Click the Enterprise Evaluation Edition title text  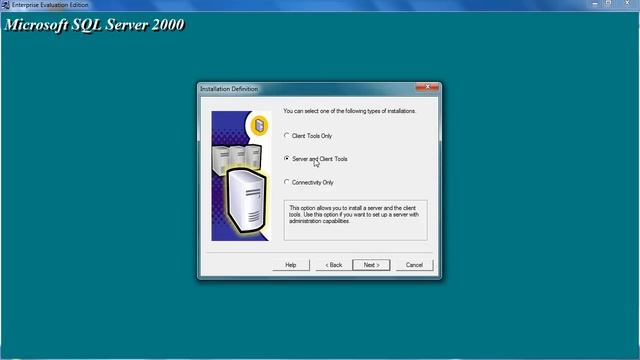coord(50,5)
